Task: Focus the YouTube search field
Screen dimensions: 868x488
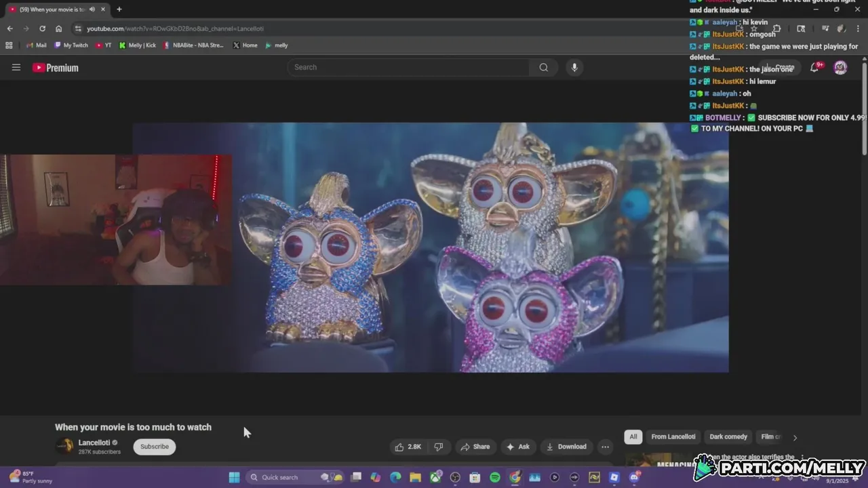Action: coord(408,67)
